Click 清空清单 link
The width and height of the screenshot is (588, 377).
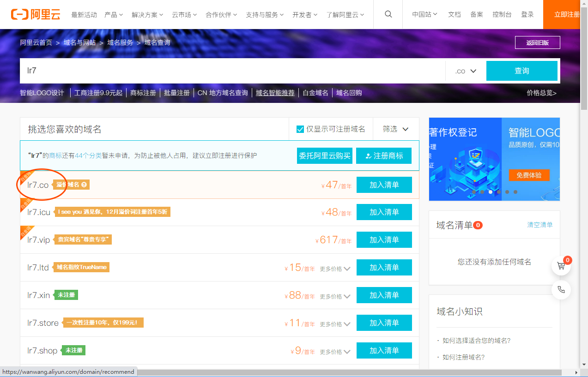(x=540, y=225)
